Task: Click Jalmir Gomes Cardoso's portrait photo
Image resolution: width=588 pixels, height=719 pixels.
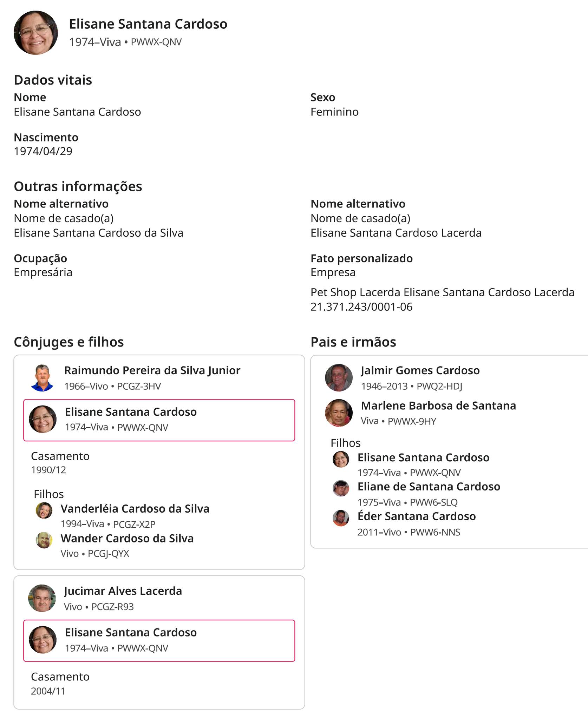Action: pos(339,378)
